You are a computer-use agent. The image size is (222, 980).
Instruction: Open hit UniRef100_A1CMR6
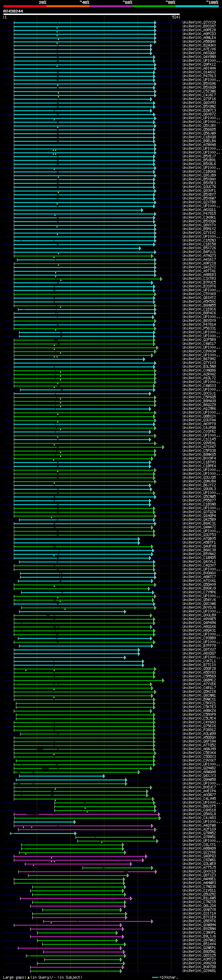pyautogui.click(x=199, y=408)
